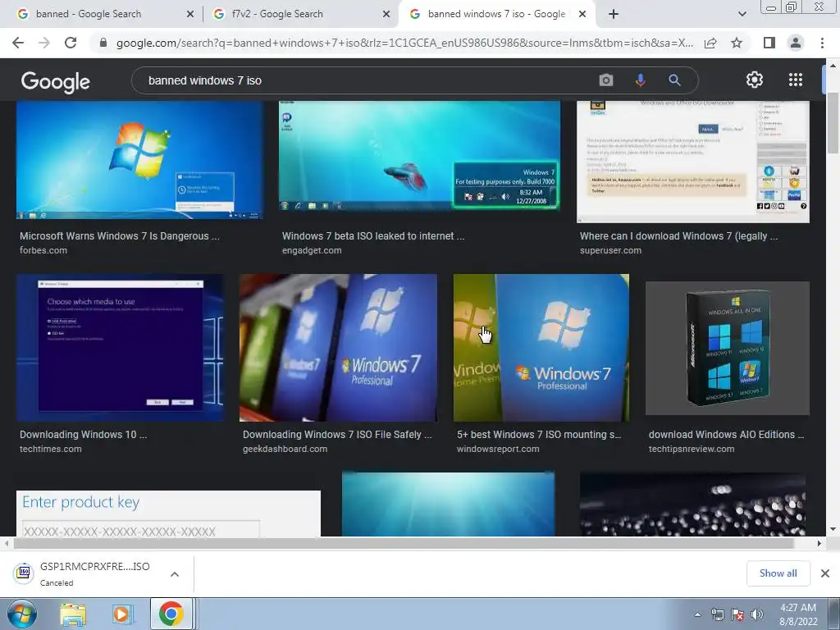Reload the current page
Image resolution: width=840 pixels, height=630 pixels.
tap(71, 43)
